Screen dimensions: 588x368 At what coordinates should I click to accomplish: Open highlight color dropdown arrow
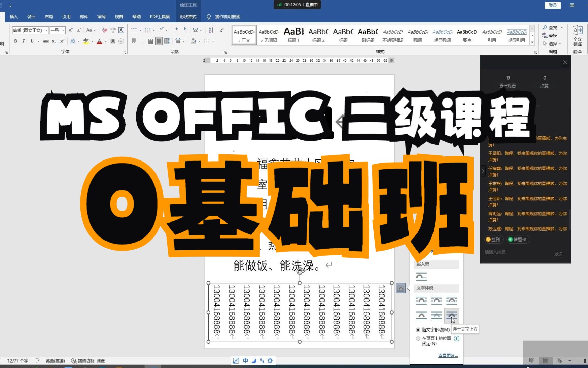[92, 41]
